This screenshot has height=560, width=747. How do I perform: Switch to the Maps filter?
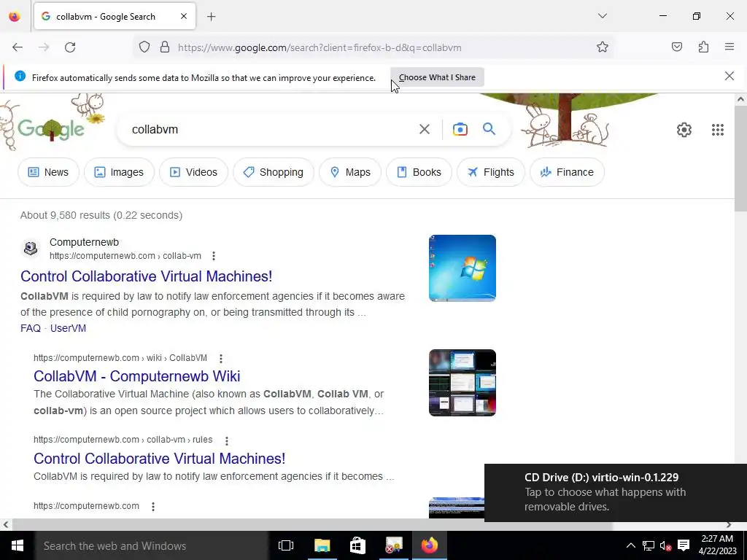[x=350, y=172]
